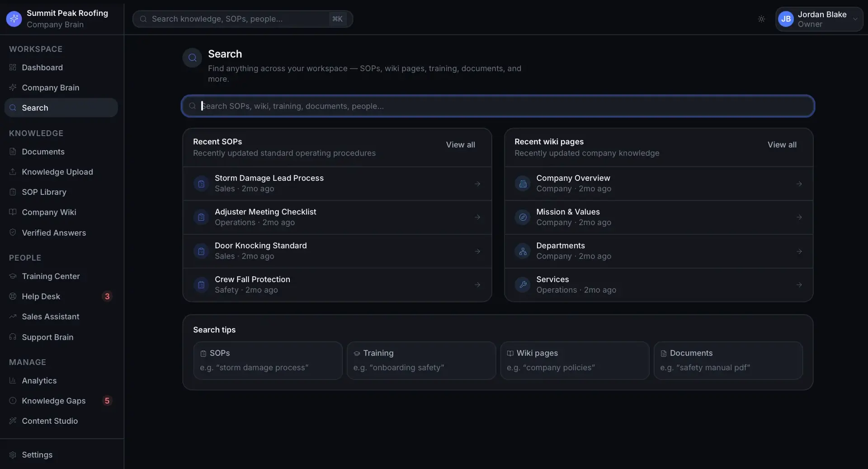The width and height of the screenshot is (868, 469).
Task: Open Verified Answers in sidebar
Action: click(61, 232)
